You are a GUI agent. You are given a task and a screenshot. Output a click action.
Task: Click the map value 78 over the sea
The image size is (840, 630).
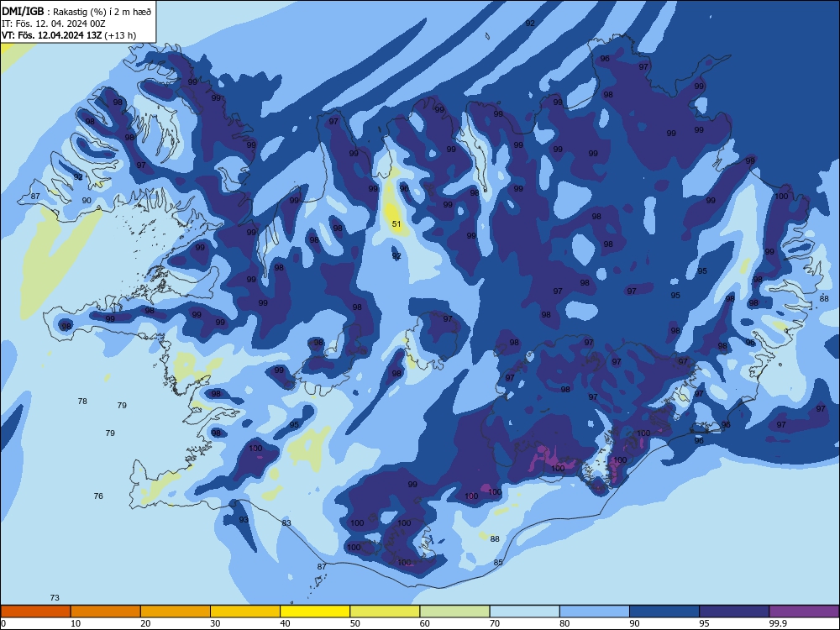coord(82,402)
